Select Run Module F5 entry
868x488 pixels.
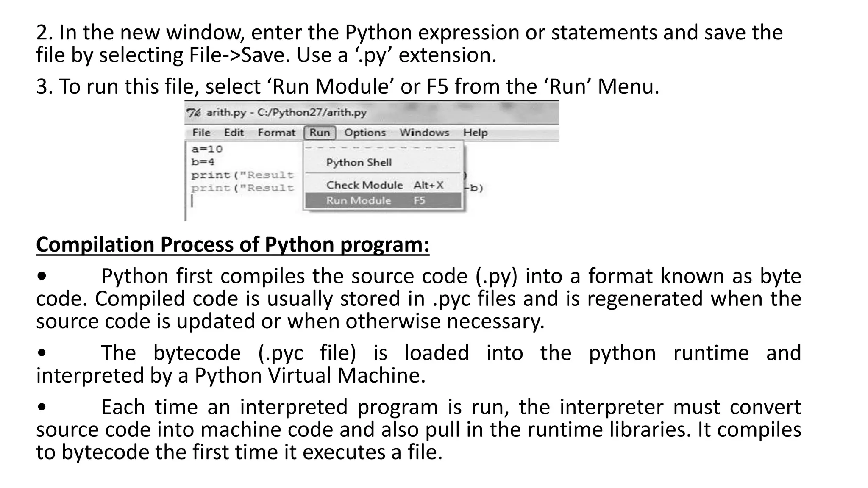383,200
